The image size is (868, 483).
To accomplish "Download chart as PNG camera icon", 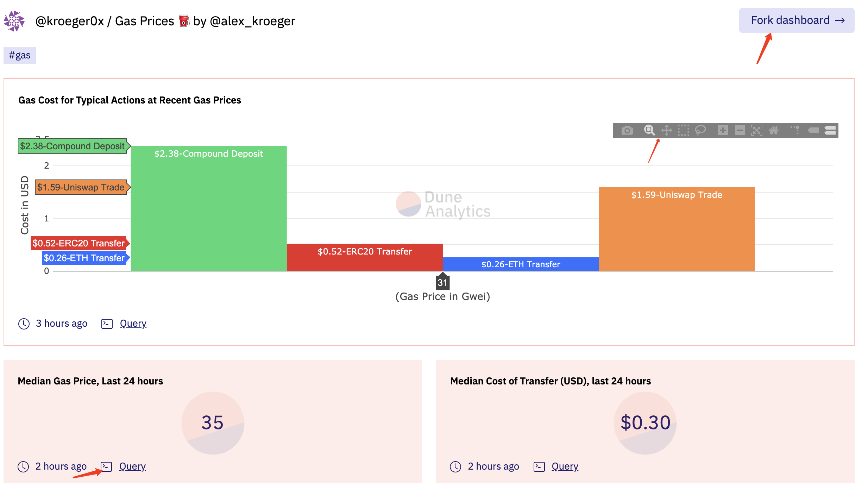I will point(627,131).
